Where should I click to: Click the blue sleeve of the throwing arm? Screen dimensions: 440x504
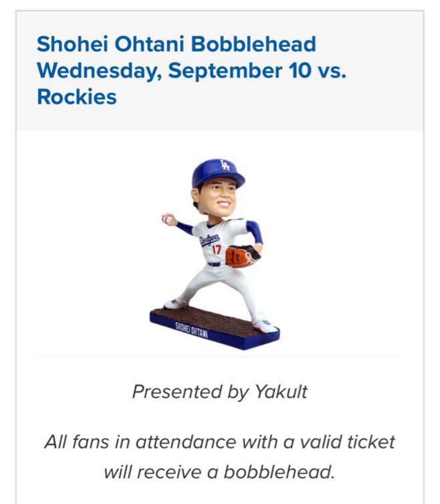click(x=185, y=228)
